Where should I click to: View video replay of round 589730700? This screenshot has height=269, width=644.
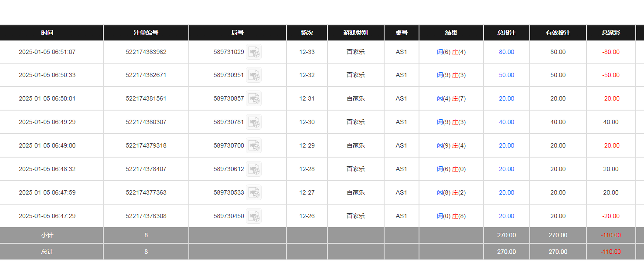point(254,146)
